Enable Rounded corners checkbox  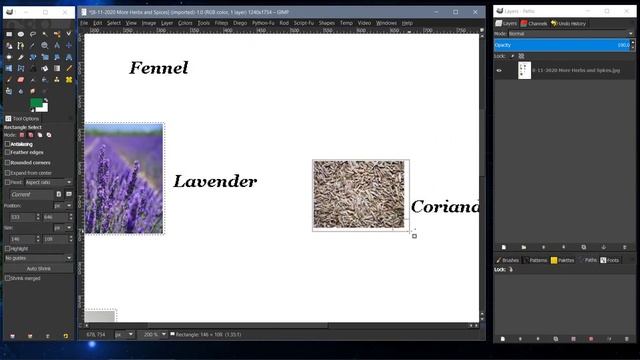point(7,162)
